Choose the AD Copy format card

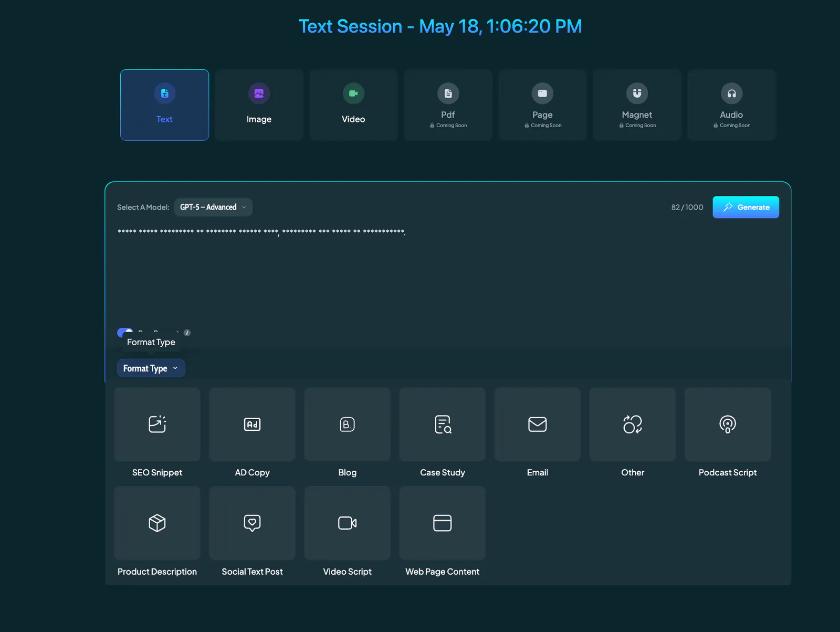(x=252, y=424)
